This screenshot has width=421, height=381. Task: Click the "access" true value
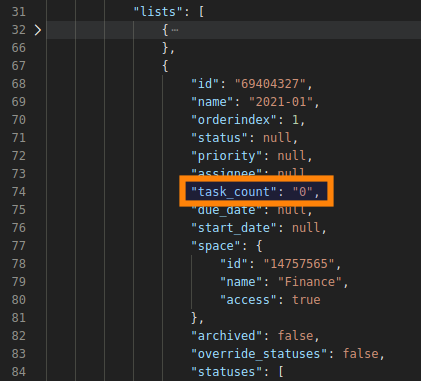click(306, 300)
